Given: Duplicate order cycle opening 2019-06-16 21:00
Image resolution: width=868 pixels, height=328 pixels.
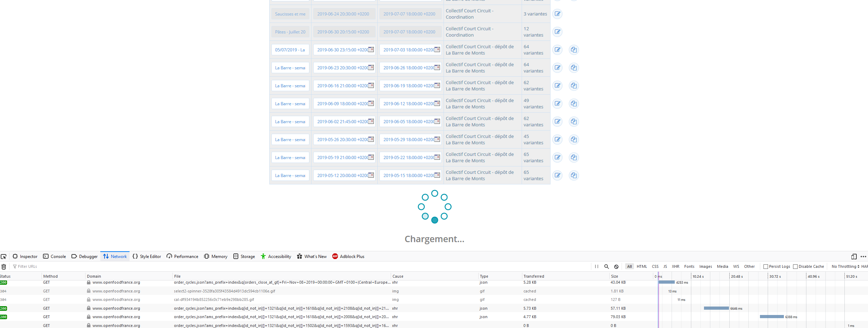Looking at the screenshot, I should point(574,86).
